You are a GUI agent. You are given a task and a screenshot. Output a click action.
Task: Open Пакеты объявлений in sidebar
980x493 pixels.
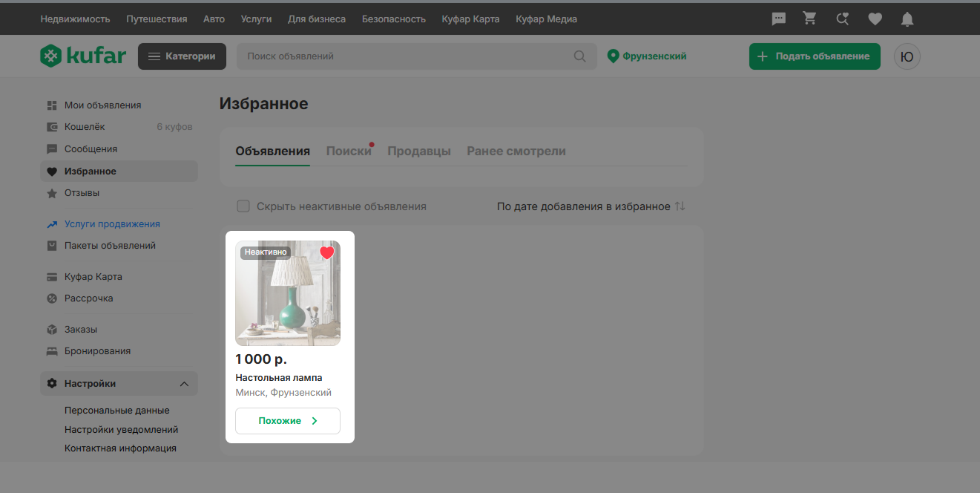(110, 246)
